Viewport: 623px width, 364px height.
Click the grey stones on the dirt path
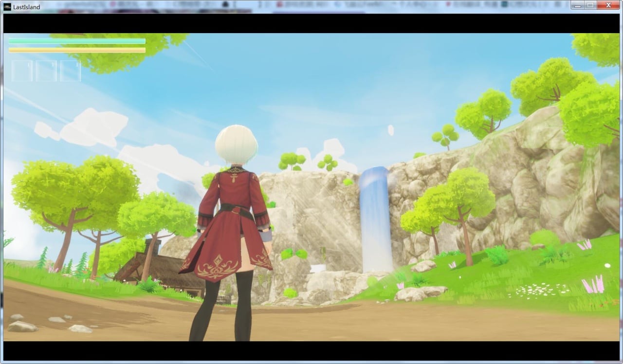[x=22, y=326]
